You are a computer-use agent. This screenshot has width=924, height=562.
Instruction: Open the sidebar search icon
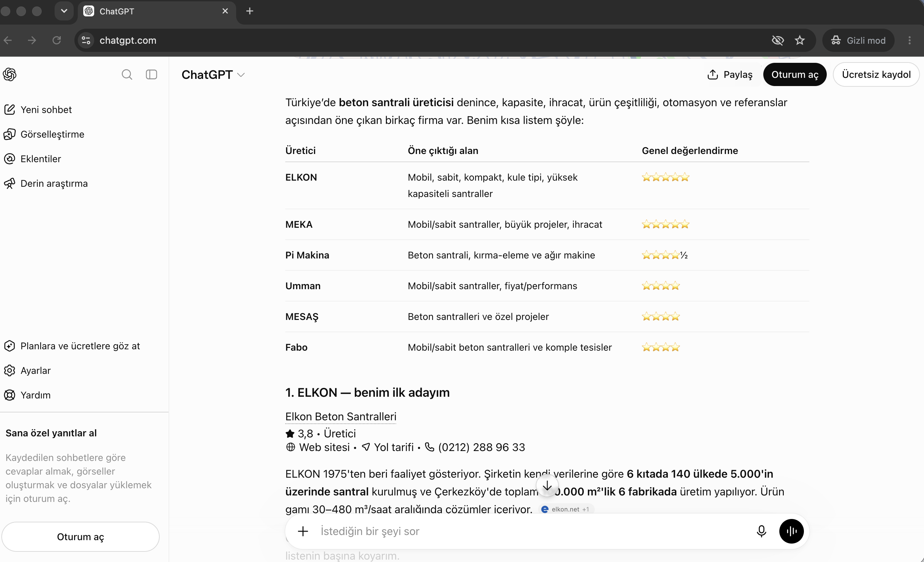pyautogui.click(x=127, y=74)
